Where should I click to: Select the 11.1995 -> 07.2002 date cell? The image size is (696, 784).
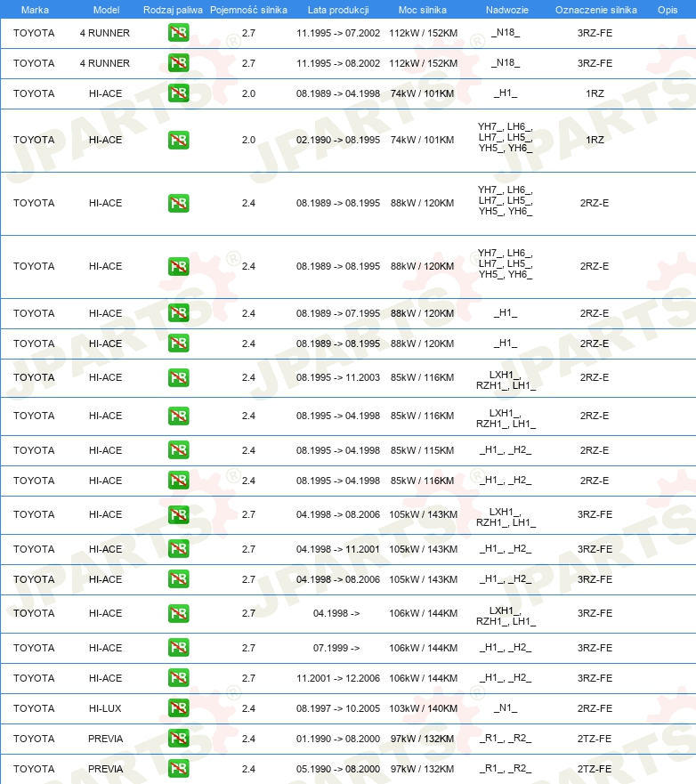coord(338,33)
